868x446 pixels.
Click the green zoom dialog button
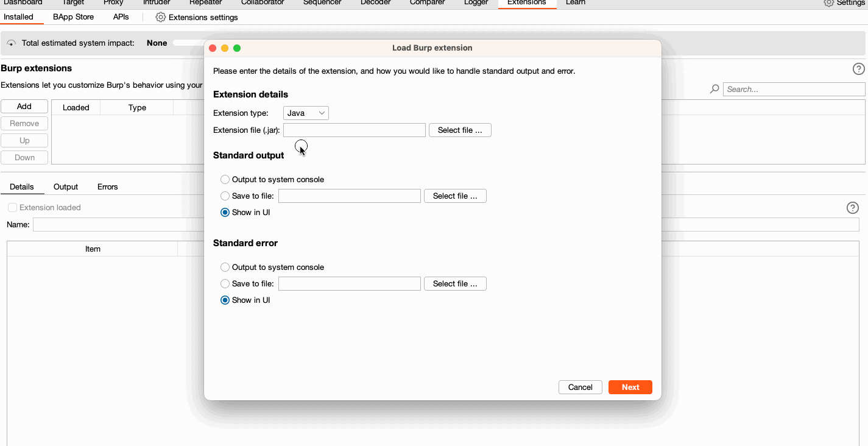coord(237,48)
